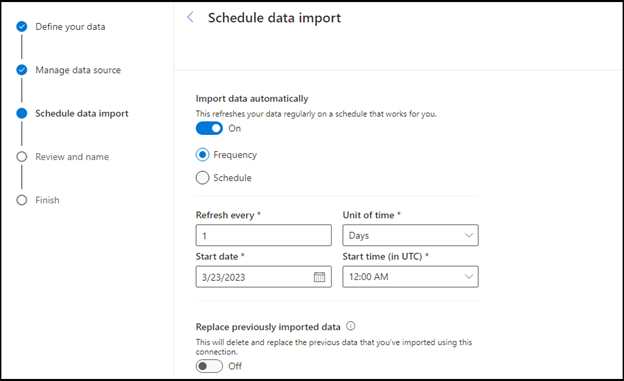This screenshot has width=624, height=381.
Task: Open the Review and name step label
Action: [x=72, y=157]
